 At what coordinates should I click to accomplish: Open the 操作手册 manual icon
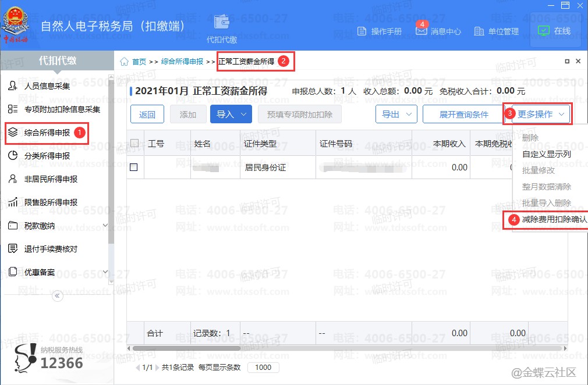point(362,31)
